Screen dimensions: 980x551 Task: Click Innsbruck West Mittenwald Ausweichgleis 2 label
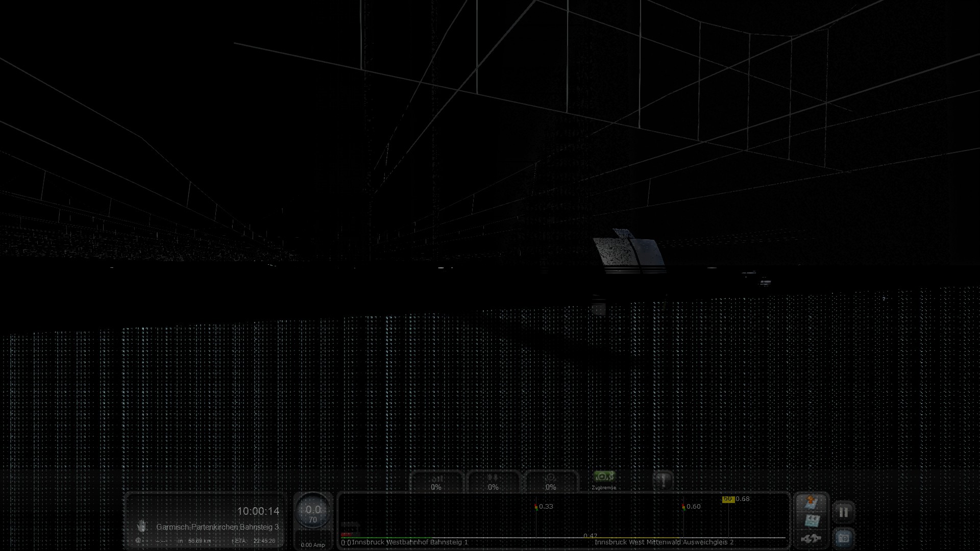(x=664, y=542)
